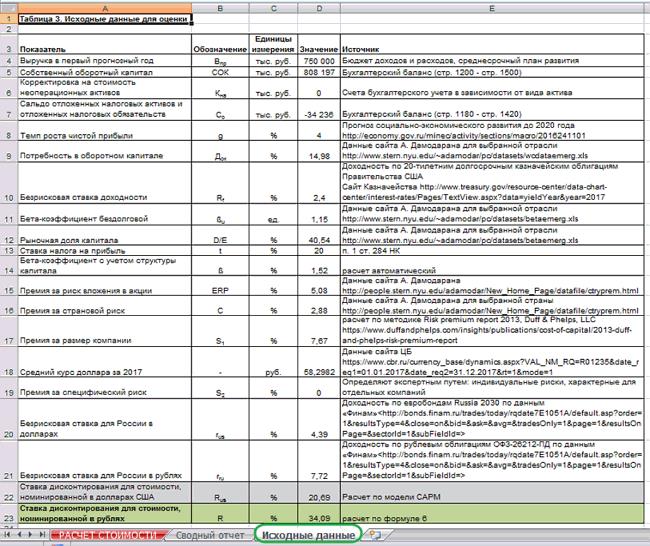
Task: Go to previous sheet navigation arrow
Action: click(19, 535)
